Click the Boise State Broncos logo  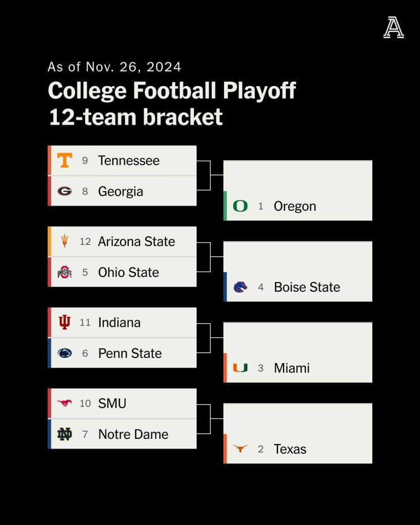(x=240, y=287)
